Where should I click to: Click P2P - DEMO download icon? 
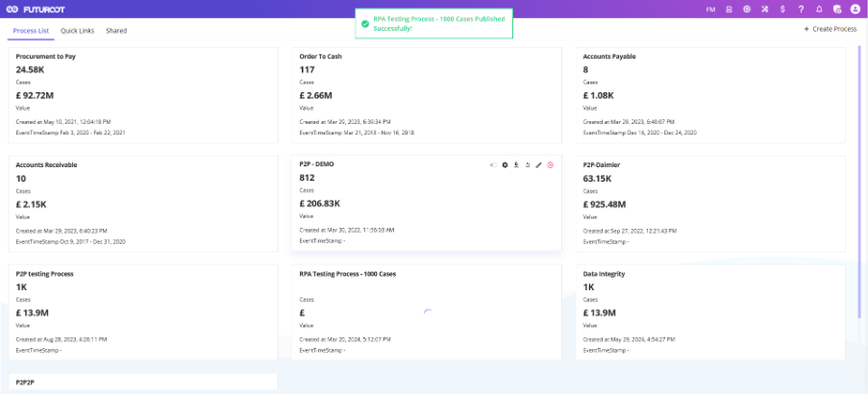(x=516, y=165)
